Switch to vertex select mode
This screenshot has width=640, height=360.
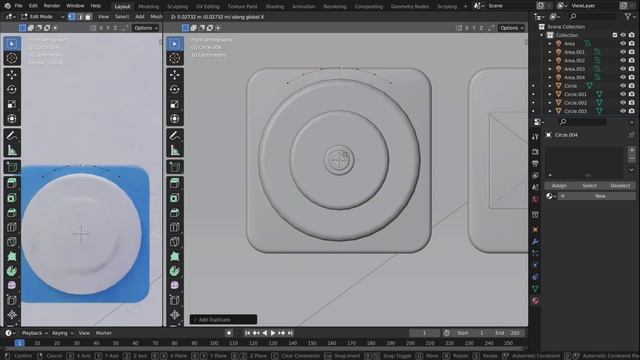point(72,17)
